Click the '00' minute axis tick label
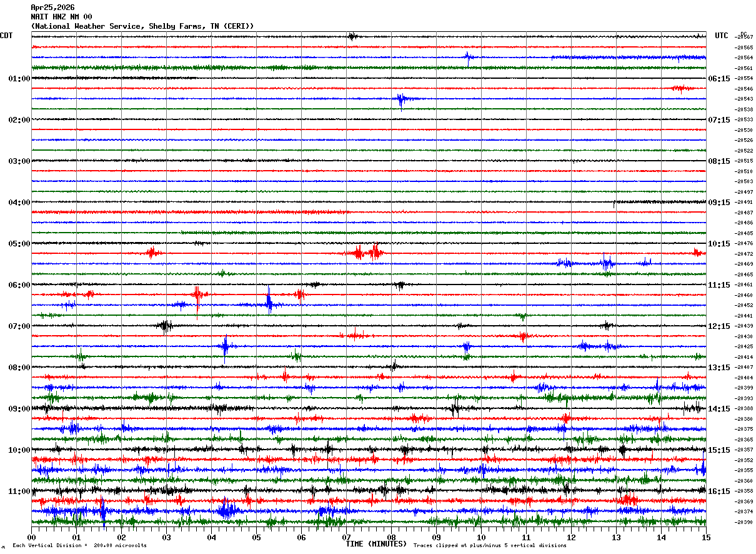This screenshot has height=554, width=756. click(31, 537)
